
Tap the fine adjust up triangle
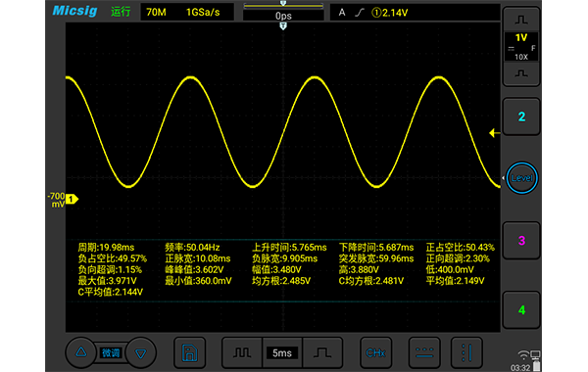pos(81,352)
